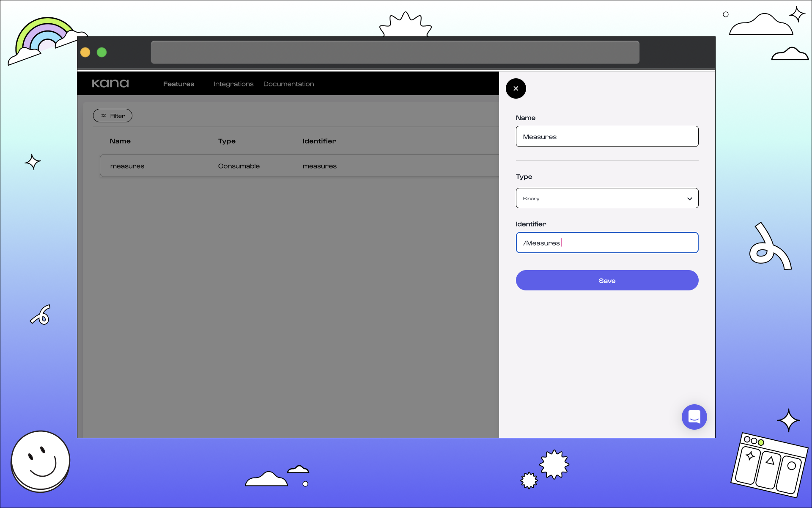Viewport: 812px width, 508px height.
Task: Focus the Name input field
Action: coord(607,136)
